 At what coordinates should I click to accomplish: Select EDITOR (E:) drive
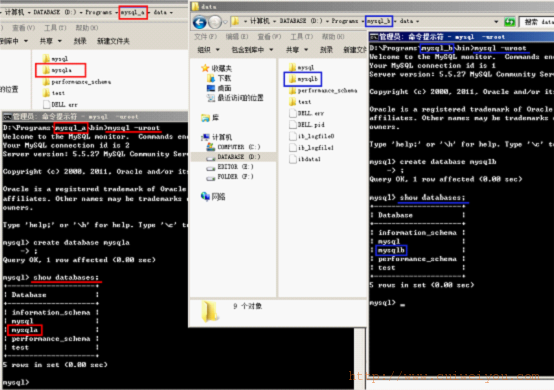pyautogui.click(x=230, y=166)
